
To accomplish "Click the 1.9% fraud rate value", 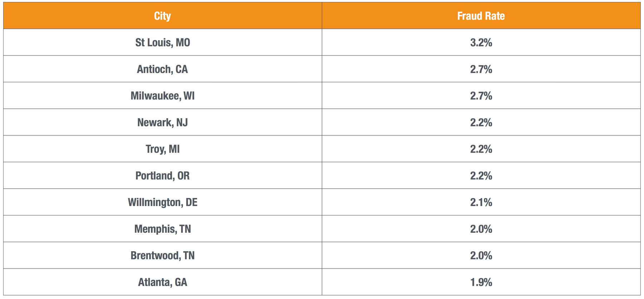I will (481, 282).
